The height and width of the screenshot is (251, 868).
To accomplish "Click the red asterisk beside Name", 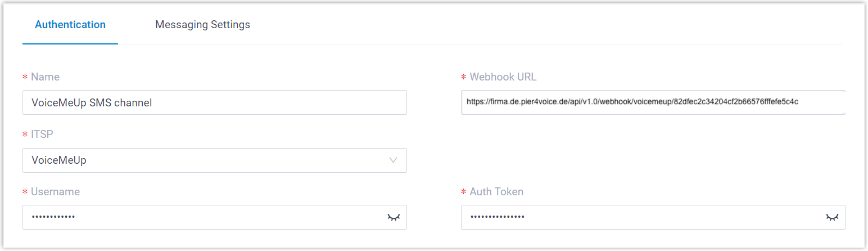I will point(25,78).
